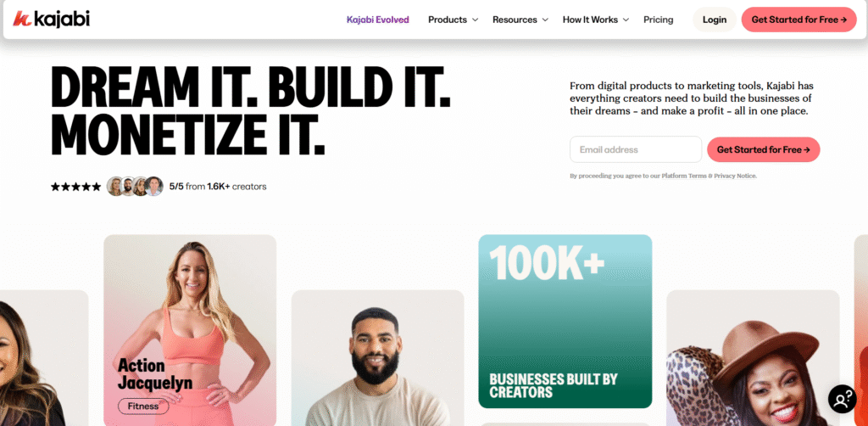Click the Login button
The height and width of the screenshot is (426, 868).
[715, 20]
